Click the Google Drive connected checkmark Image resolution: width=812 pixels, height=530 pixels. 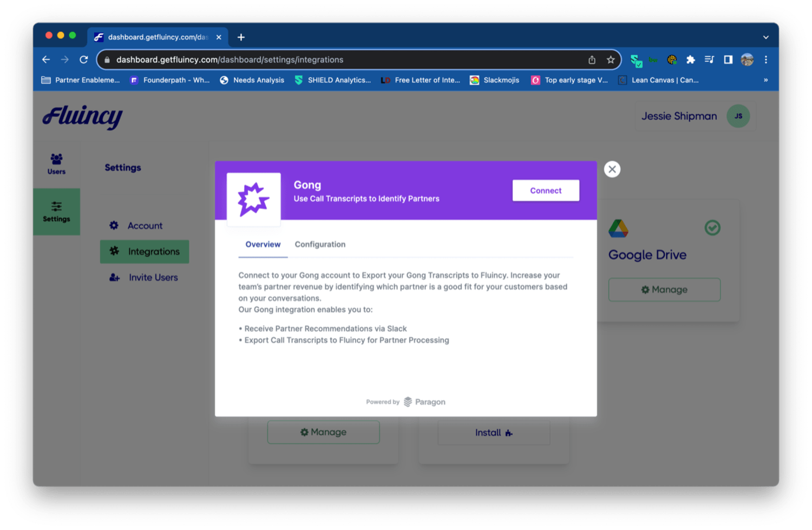tap(712, 228)
